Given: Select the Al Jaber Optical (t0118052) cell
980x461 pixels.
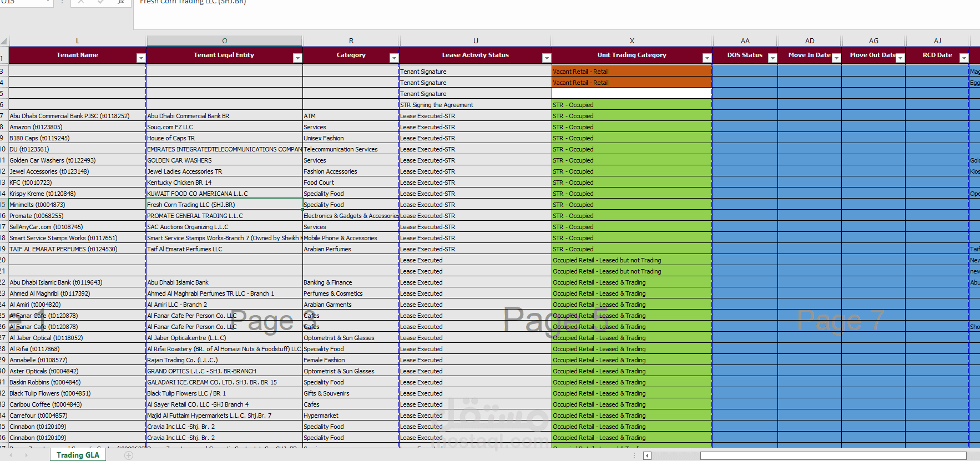Looking at the screenshot, I should pos(78,338).
